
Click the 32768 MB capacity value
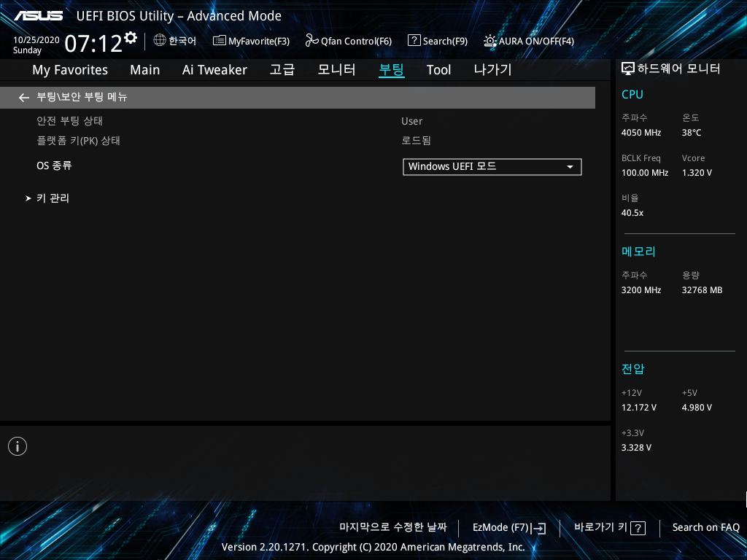coord(702,290)
